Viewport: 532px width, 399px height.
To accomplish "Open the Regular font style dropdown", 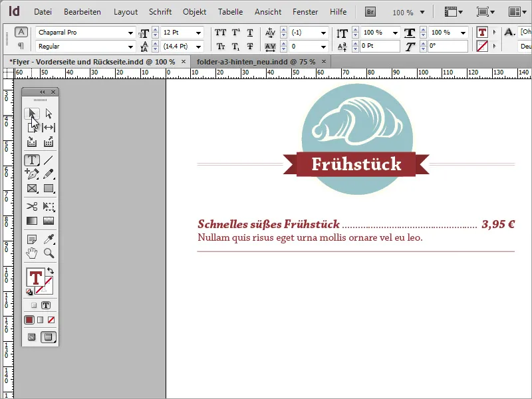I will pos(130,47).
